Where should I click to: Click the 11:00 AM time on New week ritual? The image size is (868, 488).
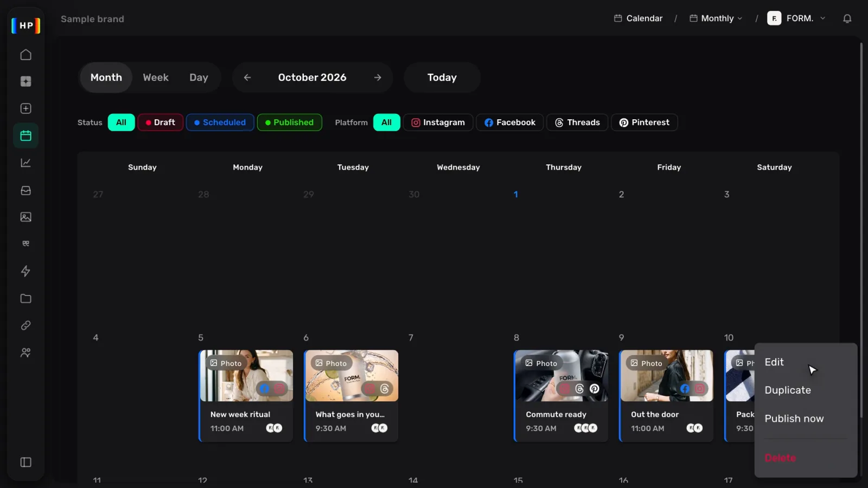[x=227, y=428]
